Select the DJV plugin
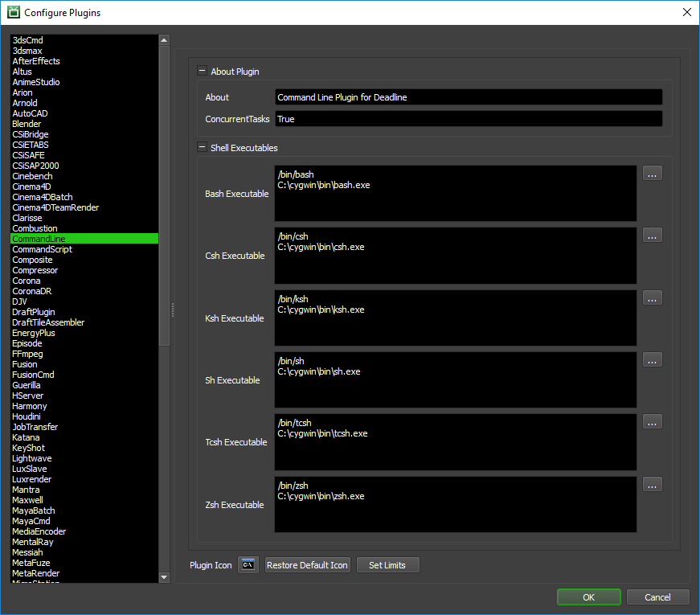The width and height of the screenshot is (700, 615). coord(84,301)
